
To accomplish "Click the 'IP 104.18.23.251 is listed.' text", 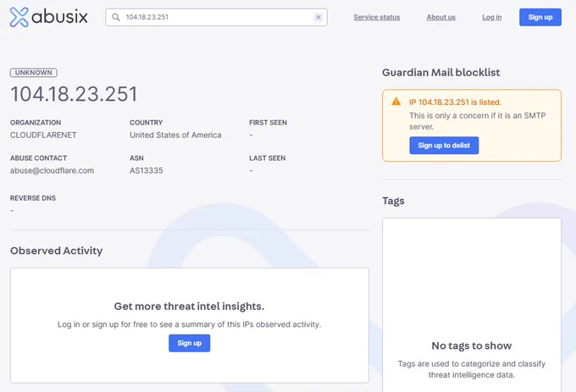I will [x=455, y=102].
